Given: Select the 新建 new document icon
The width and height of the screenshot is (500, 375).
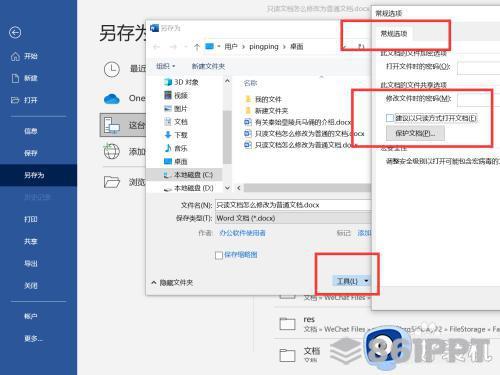Looking at the screenshot, I should pyautogui.click(x=15, y=78).
